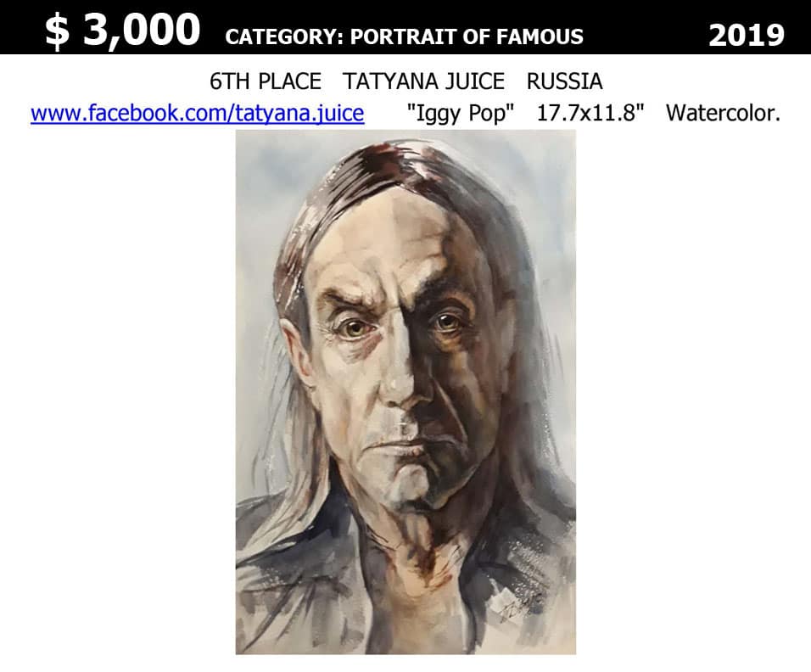Image resolution: width=811 pixels, height=672 pixels.
Task: Click the artwork title "Iggy Pop"
Action: pyautogui.click(x=461, y=114)
